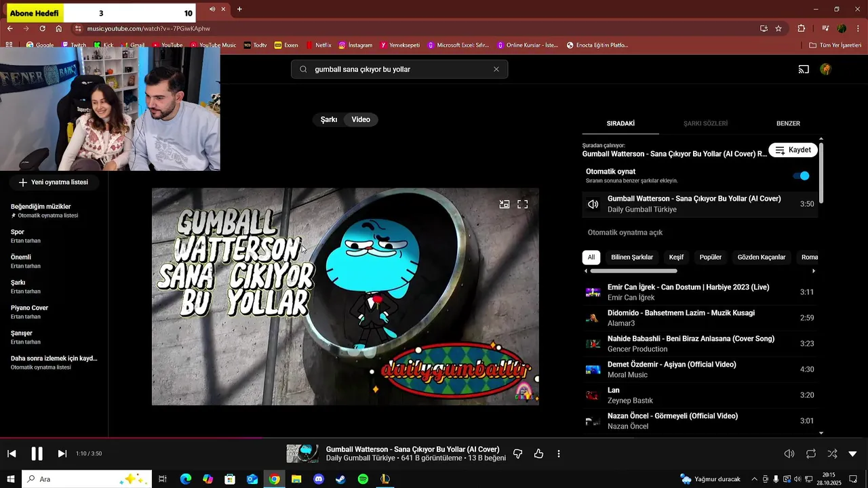Pause the playing song
Image resolution: width=868 pixels, height=488 pixels.
pos(37,453)
